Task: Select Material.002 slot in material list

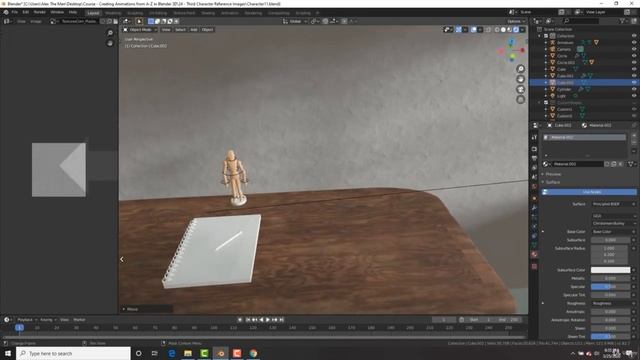Action: [585, 138]
